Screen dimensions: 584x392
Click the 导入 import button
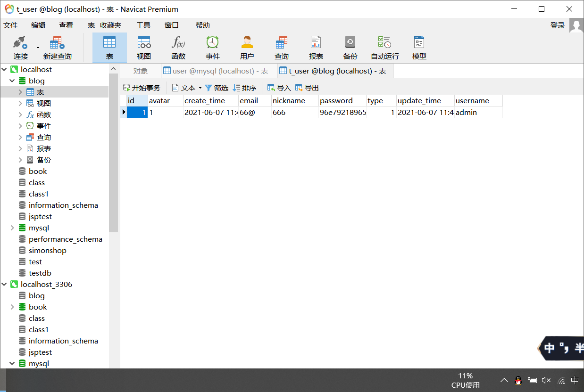279,88
